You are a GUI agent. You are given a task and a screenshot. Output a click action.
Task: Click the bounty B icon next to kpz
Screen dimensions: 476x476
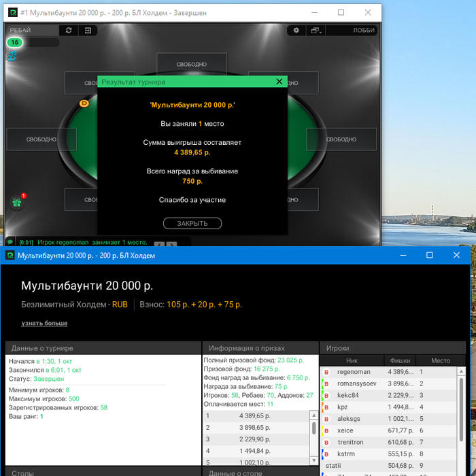(326, 407)
